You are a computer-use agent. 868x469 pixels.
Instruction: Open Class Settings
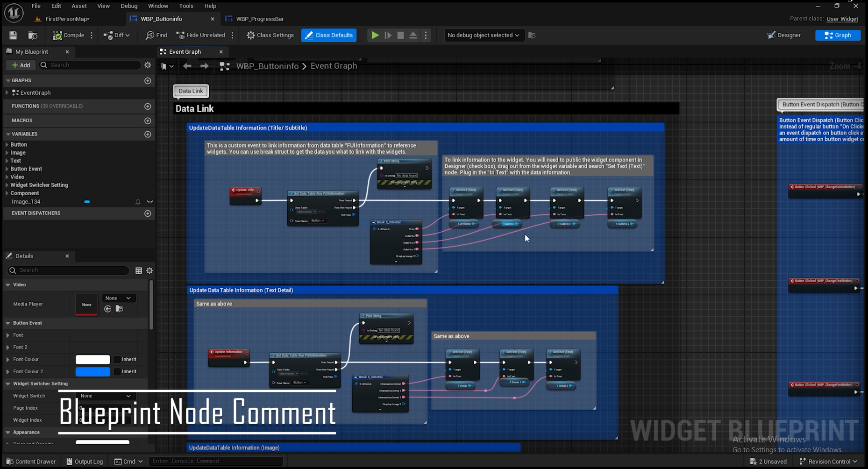coord(270,36)
